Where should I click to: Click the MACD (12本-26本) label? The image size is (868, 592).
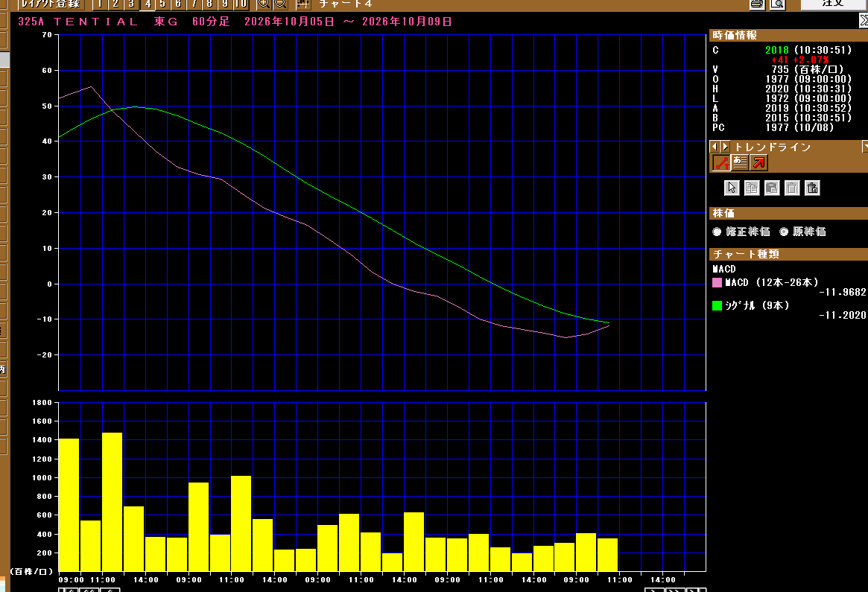click(x=772, y=282)
